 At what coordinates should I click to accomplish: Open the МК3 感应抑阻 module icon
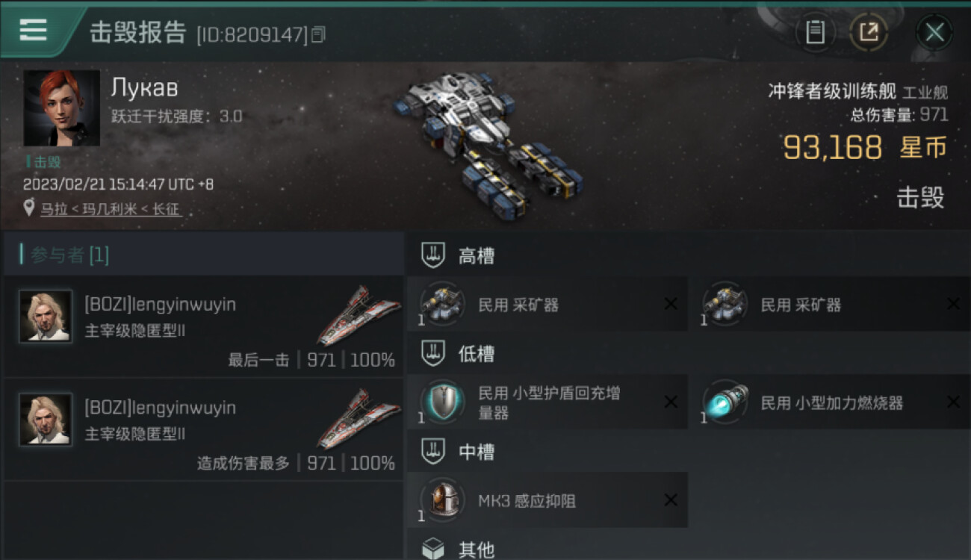point(442,500)
